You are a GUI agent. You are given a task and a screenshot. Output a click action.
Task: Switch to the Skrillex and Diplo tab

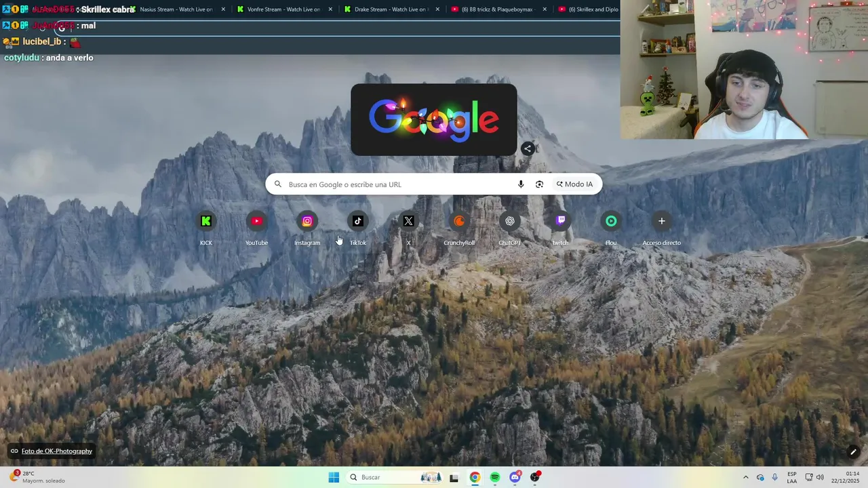point(587,9)
